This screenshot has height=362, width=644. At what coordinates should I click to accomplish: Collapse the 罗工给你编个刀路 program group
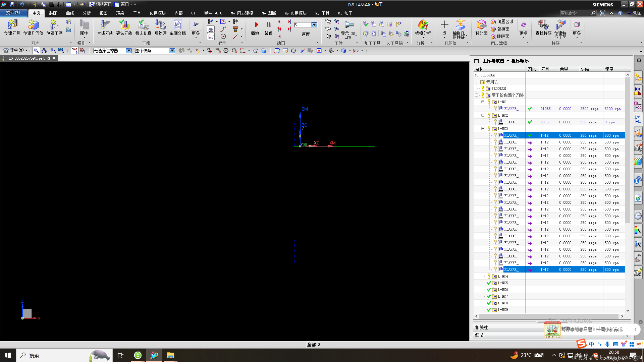[x=476, y=95]
